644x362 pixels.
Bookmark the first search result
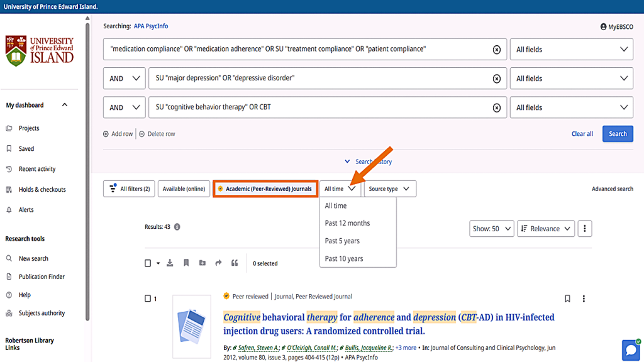coord(567,299)
